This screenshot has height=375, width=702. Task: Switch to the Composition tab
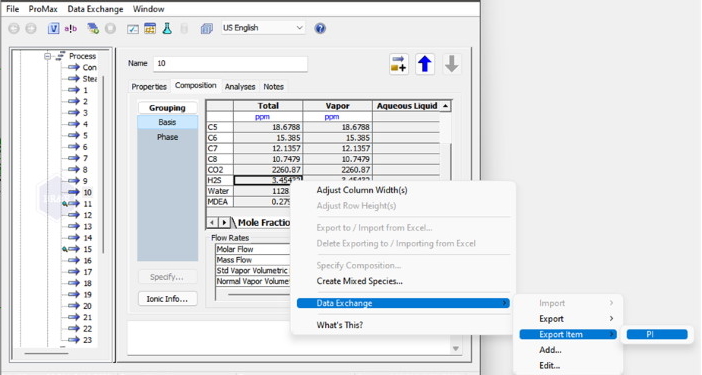pyautogui.click(x=196, y=85)
